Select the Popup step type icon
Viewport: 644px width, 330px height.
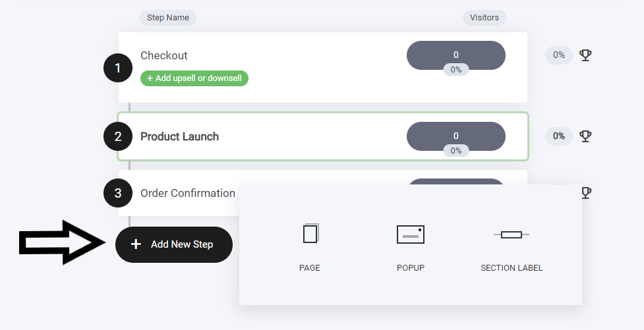410,234
